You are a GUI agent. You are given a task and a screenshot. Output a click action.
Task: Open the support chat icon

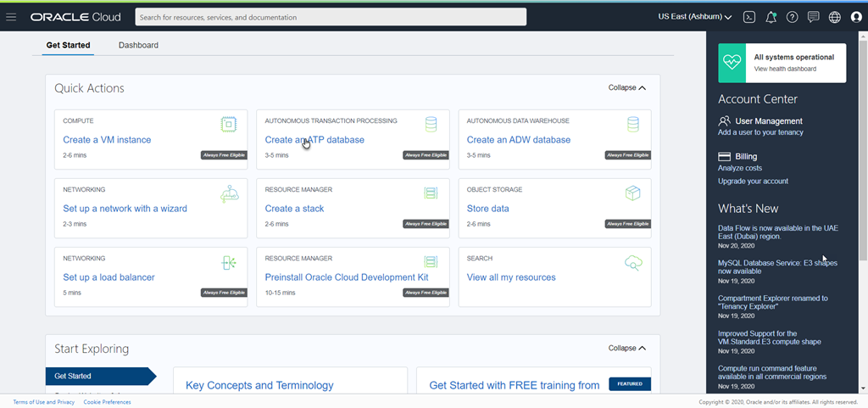click(813, 17)
